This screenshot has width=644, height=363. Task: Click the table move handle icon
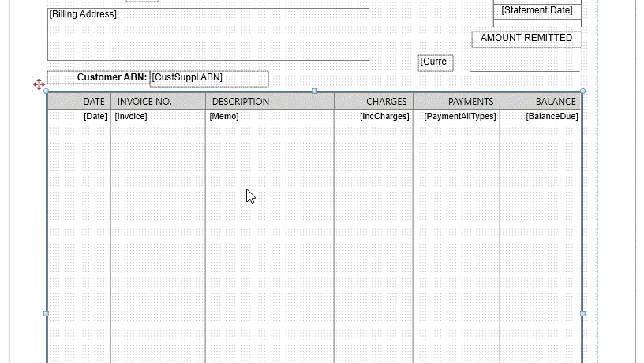click(x=39, y=84)
